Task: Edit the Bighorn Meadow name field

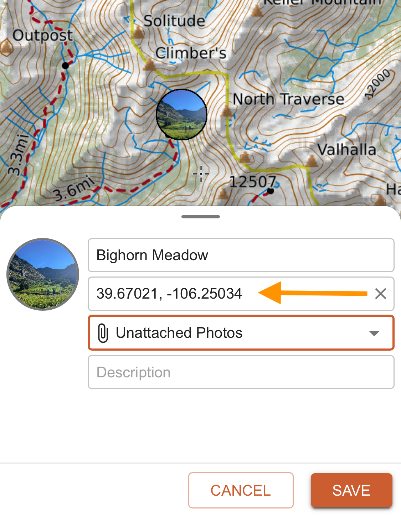Action: [241, 255]
